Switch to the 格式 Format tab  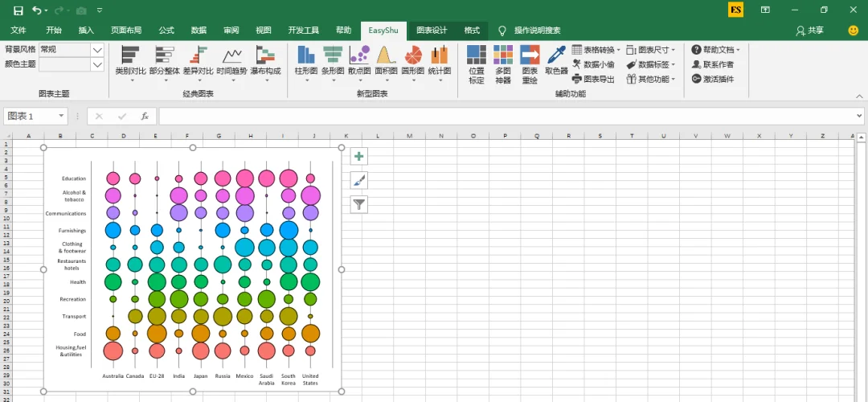point(472,31)
